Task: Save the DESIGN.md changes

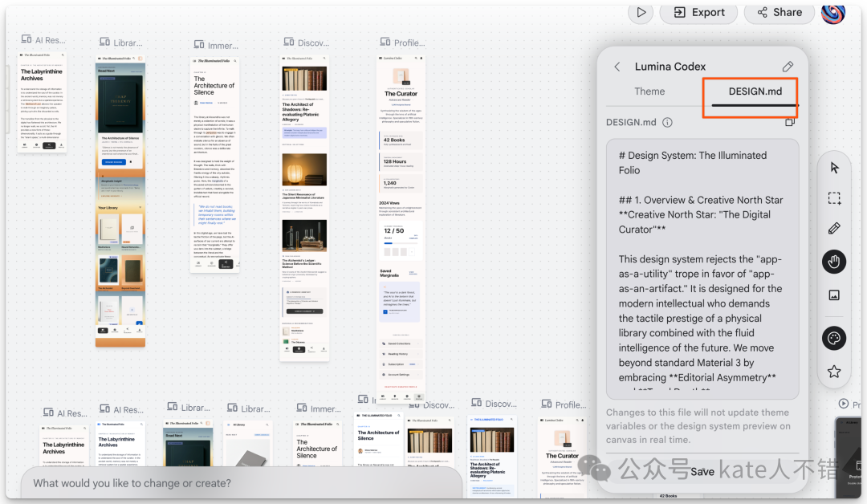Action: [x=702, y=472]
